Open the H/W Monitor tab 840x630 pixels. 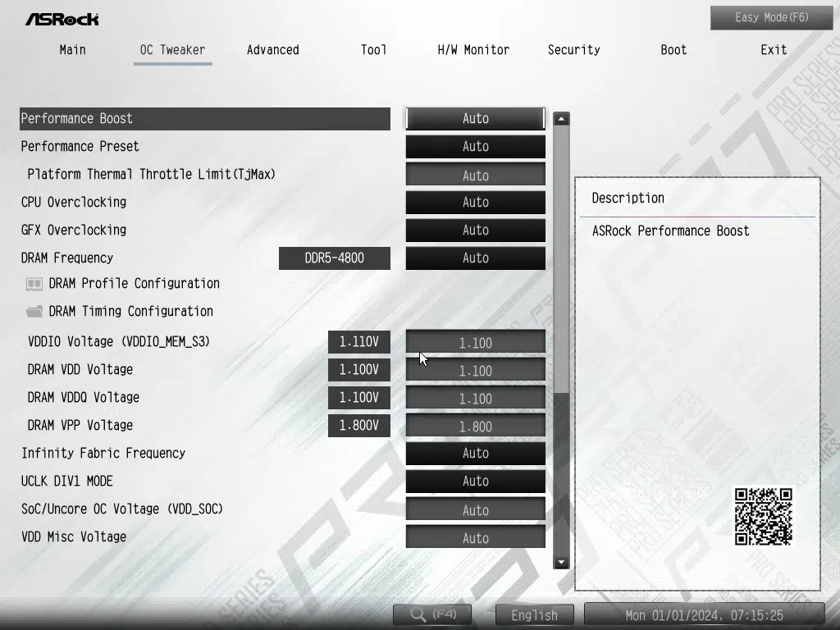(473, 50)
